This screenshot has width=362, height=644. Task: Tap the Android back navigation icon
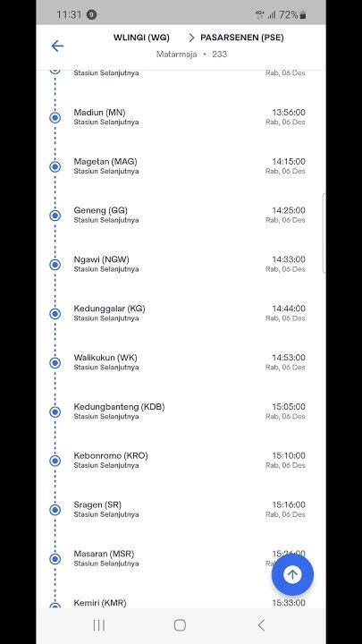coord(261,625)
